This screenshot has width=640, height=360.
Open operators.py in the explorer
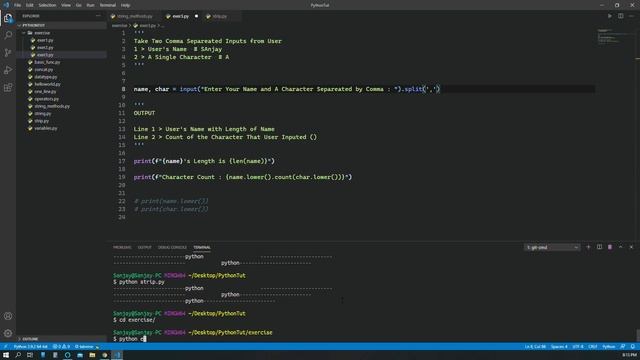point(47,99)
